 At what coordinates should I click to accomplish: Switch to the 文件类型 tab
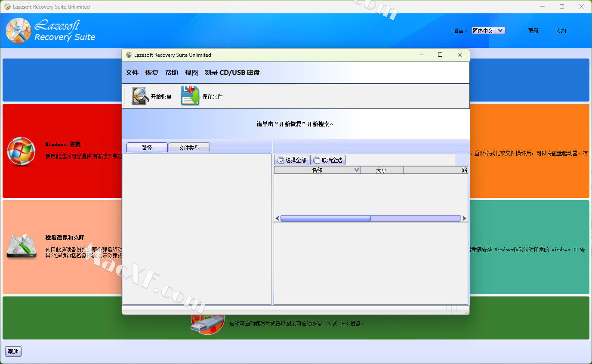pos(189,148)
